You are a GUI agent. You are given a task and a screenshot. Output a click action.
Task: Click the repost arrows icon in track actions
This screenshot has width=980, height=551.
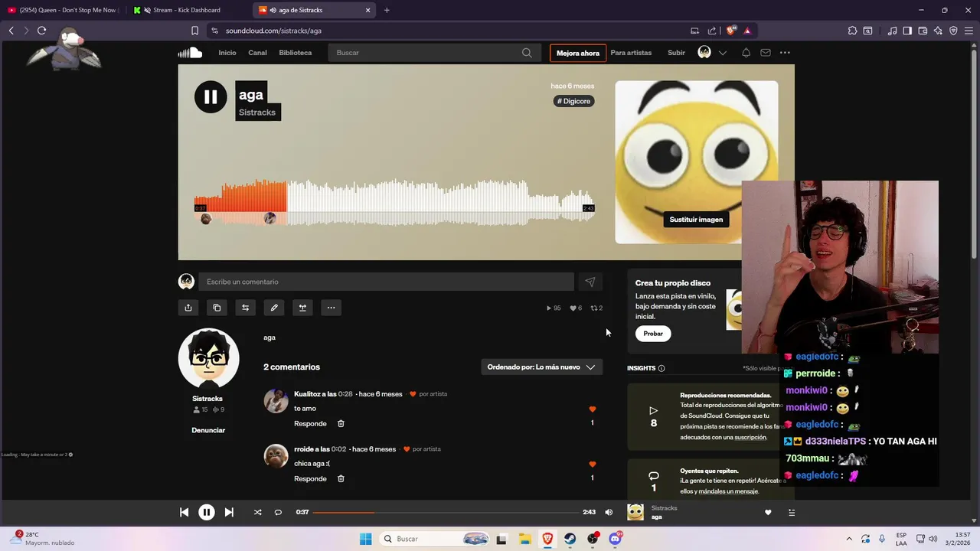click(245, 308)
